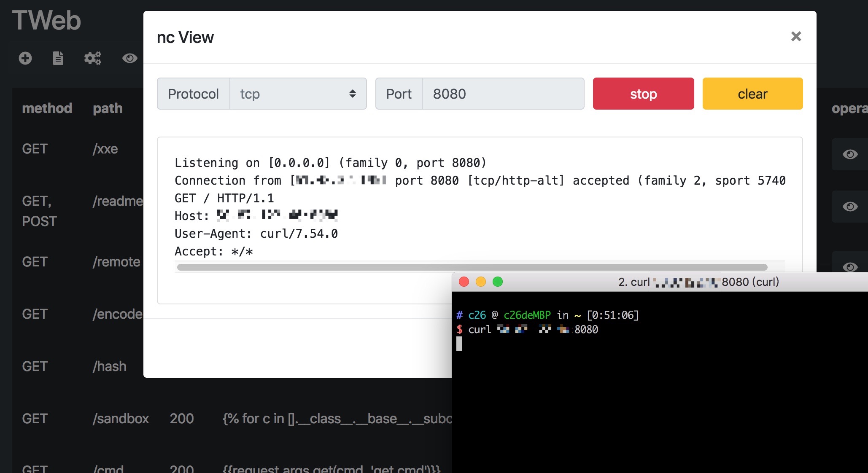Toggle view eye for /readme row
This screenshot has width=868, height=473.
click(x=850, y=207)
